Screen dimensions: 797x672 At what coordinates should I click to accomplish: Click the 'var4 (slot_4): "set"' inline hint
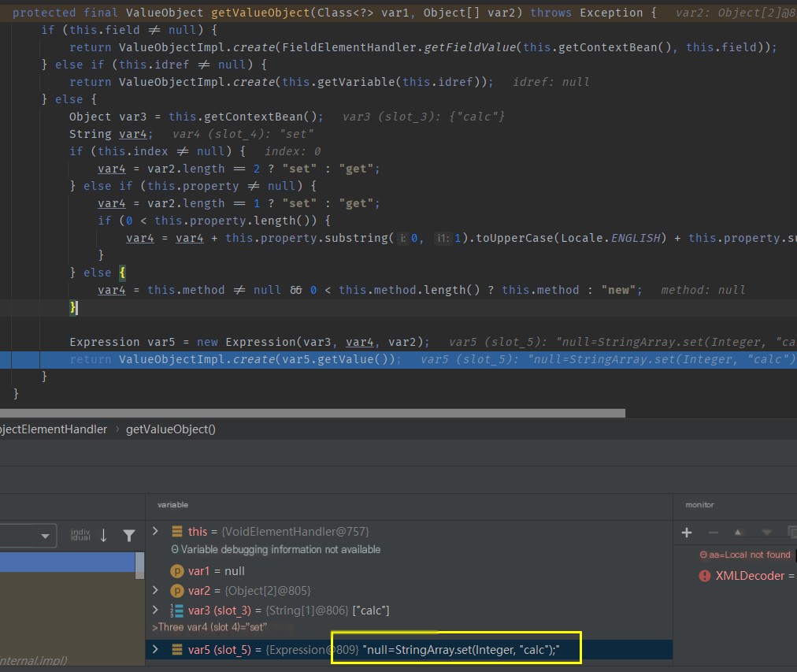point(243,134)
